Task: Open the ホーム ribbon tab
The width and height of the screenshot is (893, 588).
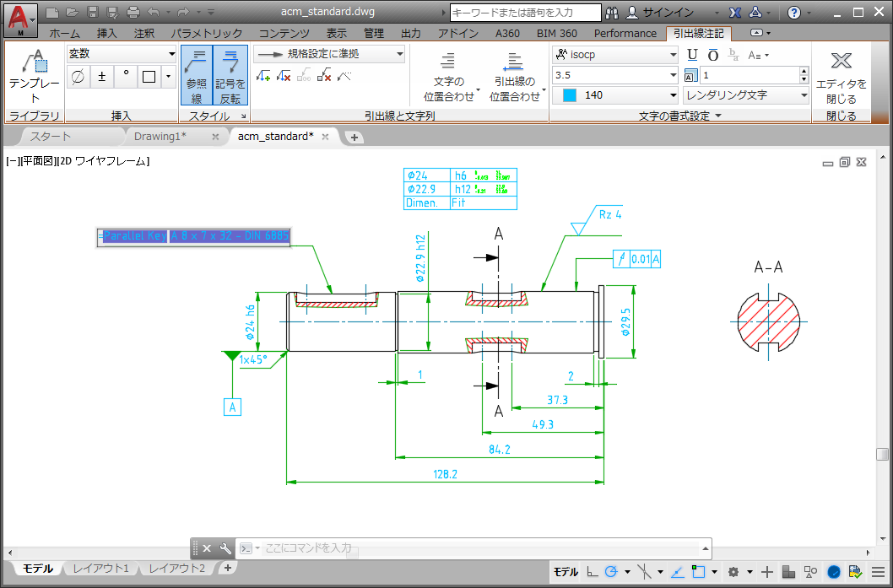Action: pos(64,34)
